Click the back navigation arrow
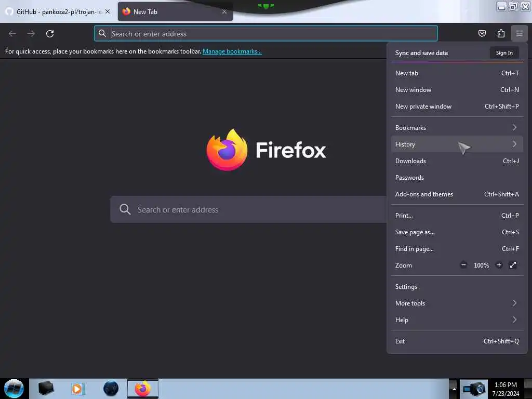 tap(12, 34)
